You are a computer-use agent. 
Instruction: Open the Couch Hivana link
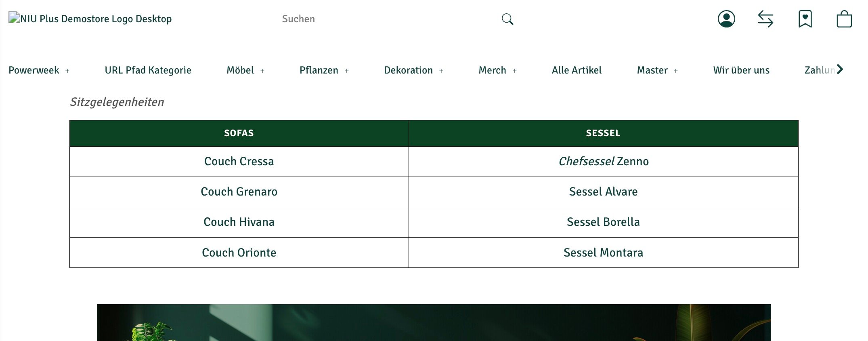[239, 222]
